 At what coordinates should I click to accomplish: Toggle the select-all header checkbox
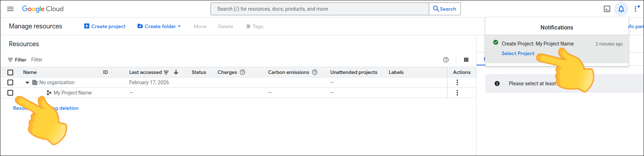pyautogui.click(x=10, y=72)
